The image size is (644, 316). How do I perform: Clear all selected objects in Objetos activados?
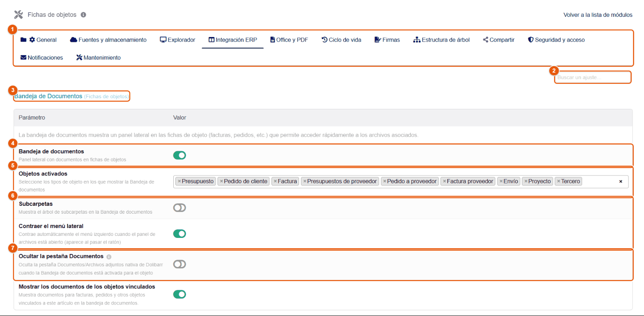(621, 181)
